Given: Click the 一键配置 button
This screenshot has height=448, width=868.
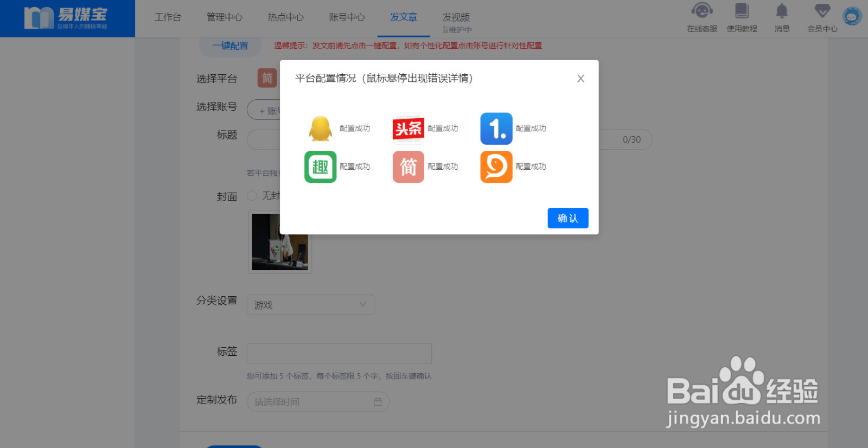Looking at the screenshot, I should tap(230, 46).
